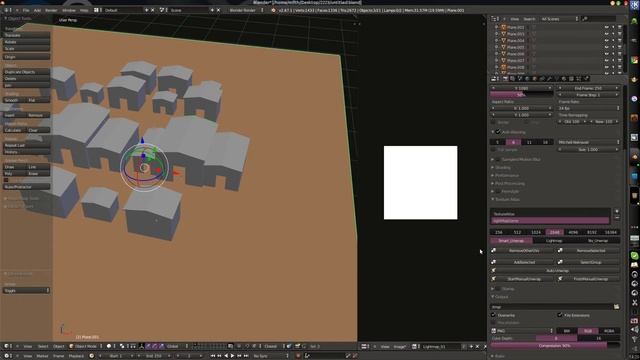Open the PNG file format dropdown

522,331
